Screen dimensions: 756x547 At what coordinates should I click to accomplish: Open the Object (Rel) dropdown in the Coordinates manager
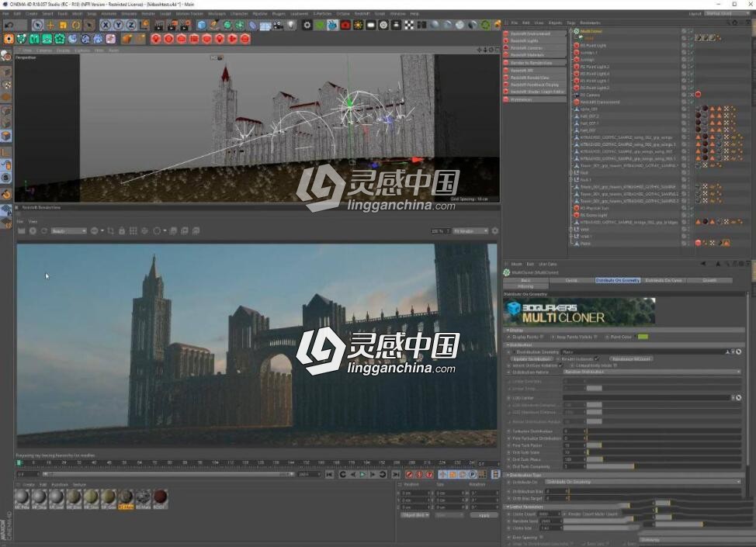(414, 515)
